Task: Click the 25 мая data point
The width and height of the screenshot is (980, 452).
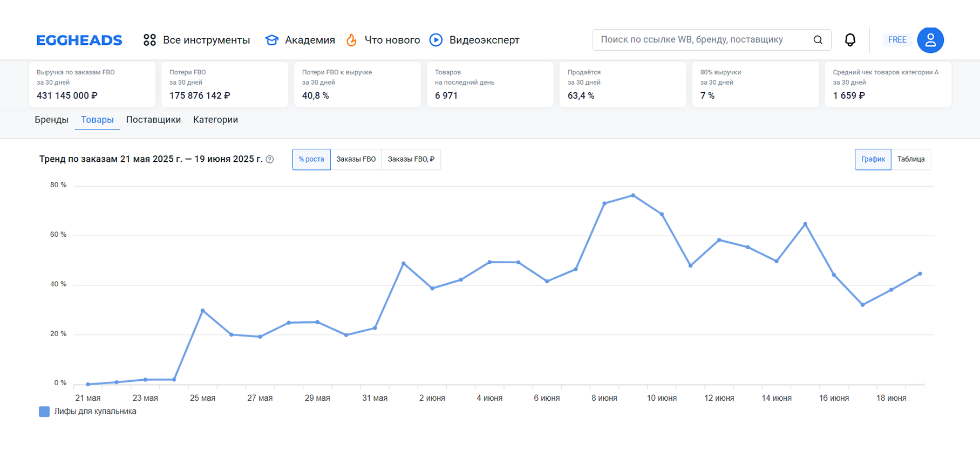Action: click(x=202, y=311)
